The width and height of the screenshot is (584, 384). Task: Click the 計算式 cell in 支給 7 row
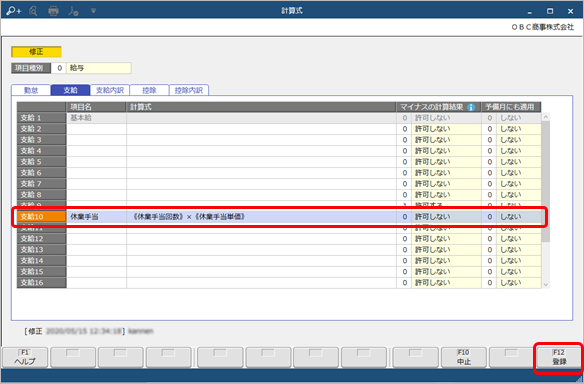[261, 184]
